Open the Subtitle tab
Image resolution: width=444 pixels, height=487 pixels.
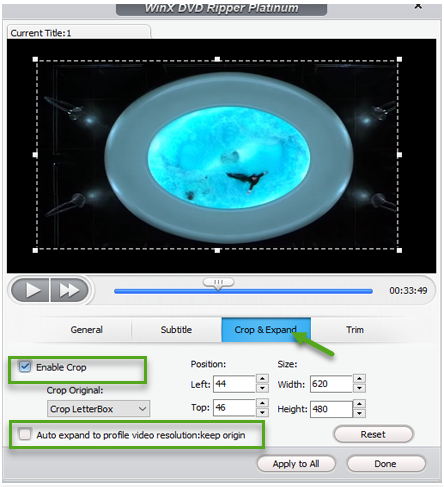coord(176,330)
